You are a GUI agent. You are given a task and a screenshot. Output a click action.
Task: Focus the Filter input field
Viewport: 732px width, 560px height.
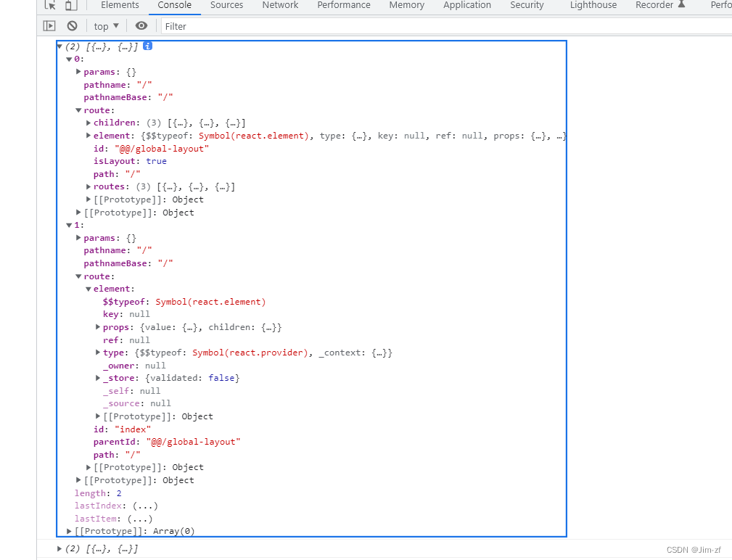[x=446, y=26]
